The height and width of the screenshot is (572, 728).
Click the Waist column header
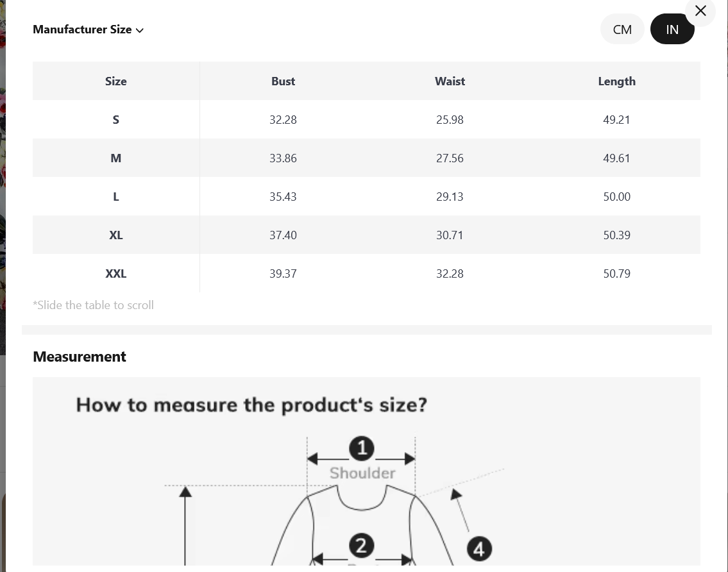click(450, 81)
